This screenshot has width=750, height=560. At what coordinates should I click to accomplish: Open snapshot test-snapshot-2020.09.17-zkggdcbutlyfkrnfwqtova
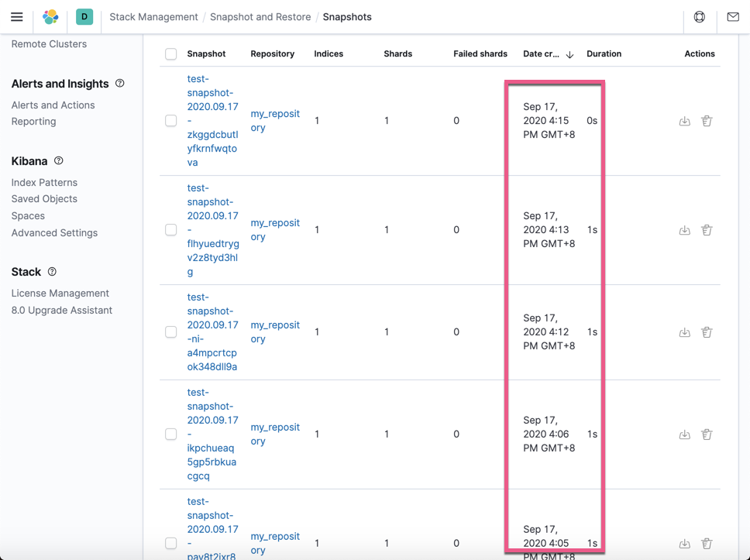click(x=213, y=120)
